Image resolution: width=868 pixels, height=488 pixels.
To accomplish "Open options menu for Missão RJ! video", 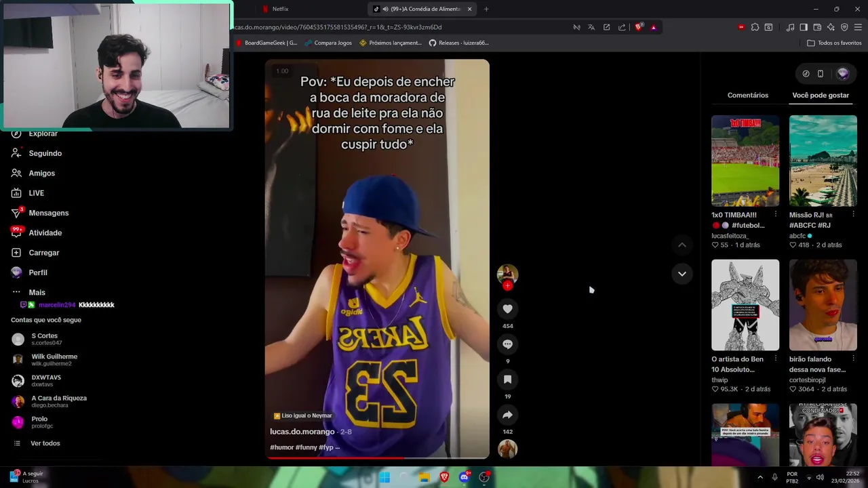I will pos(853,215).
